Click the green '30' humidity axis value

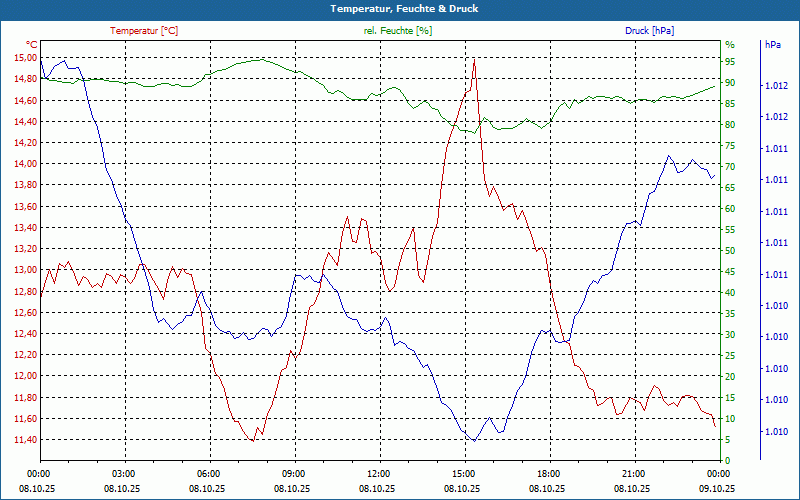(x=730, y=335)
